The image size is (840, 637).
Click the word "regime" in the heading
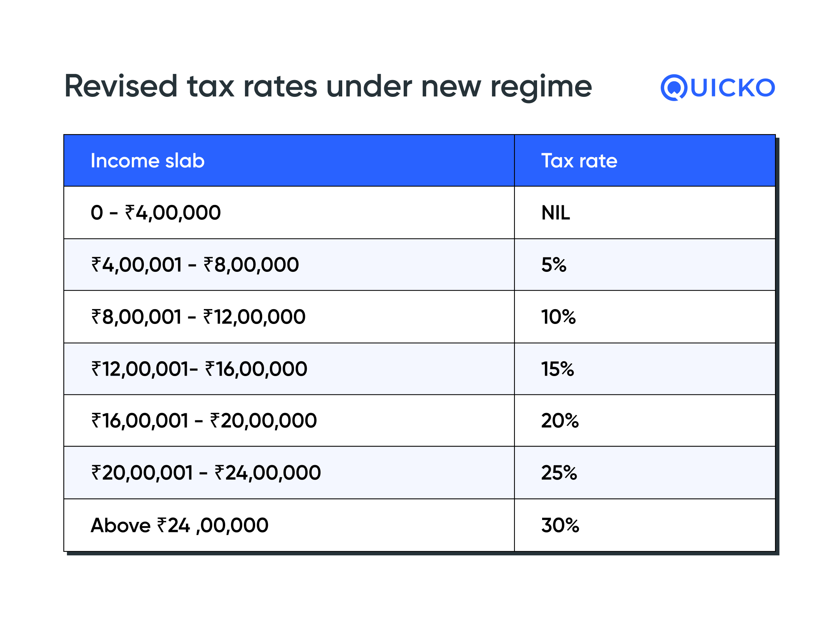coord(541,87)
